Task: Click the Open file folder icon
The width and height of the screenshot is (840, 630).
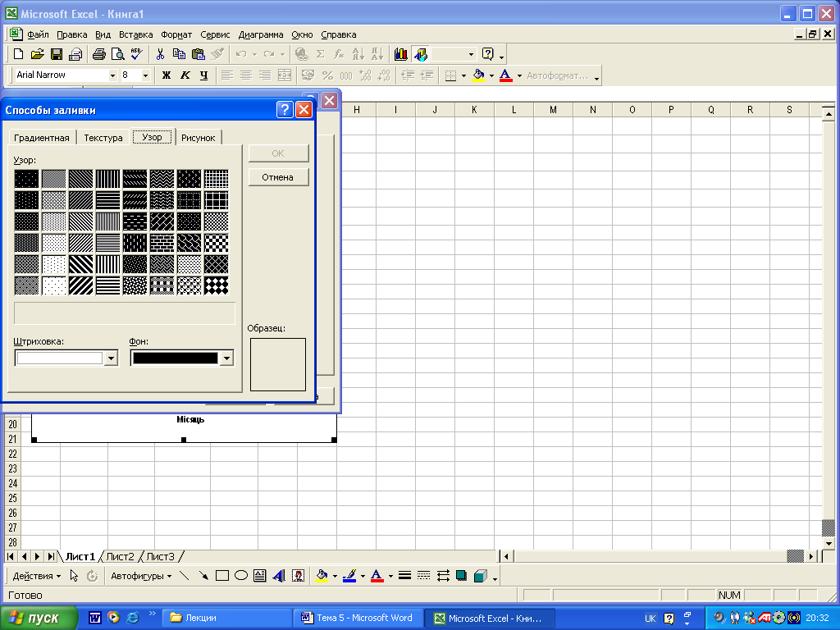Action: pyautogui.click(x=37, y=54)
